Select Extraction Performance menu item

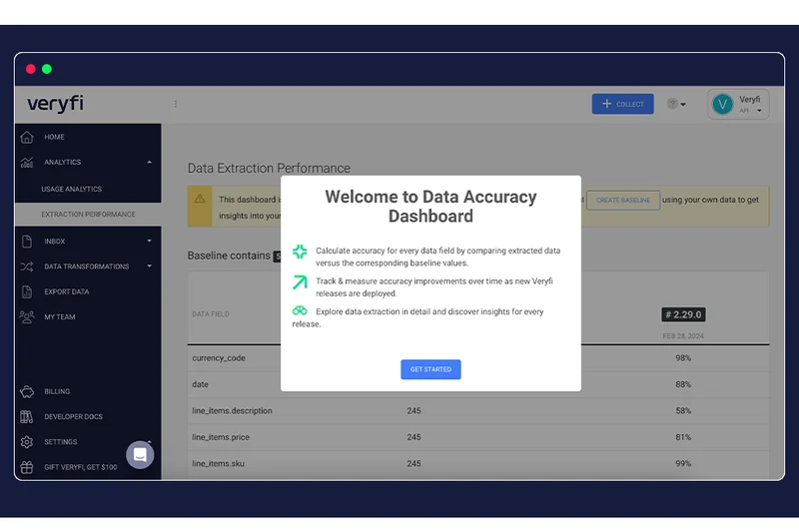click(x=88, y=215)
